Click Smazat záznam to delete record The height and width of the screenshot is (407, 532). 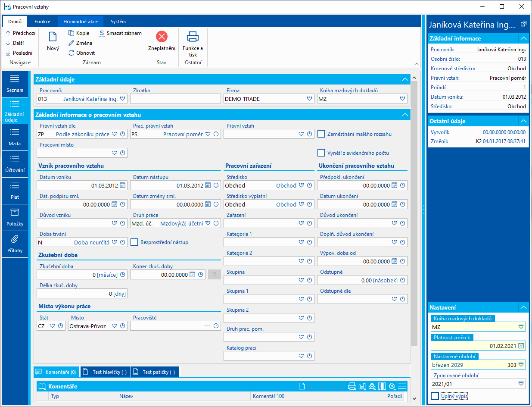pos(120,33)
